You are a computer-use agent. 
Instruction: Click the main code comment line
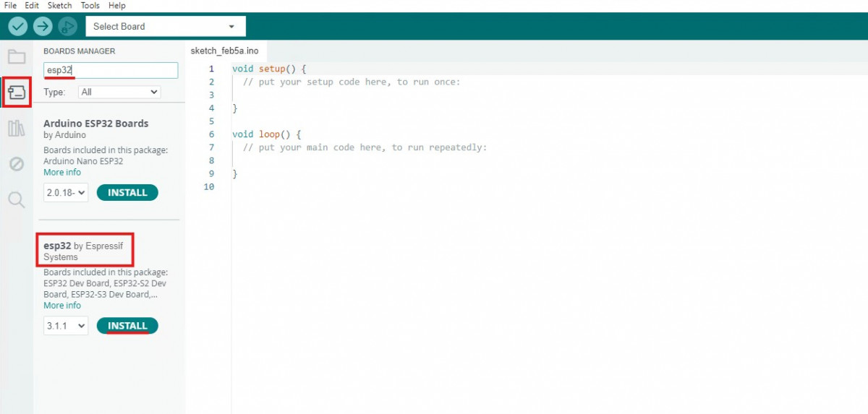[x=365, y=147]
